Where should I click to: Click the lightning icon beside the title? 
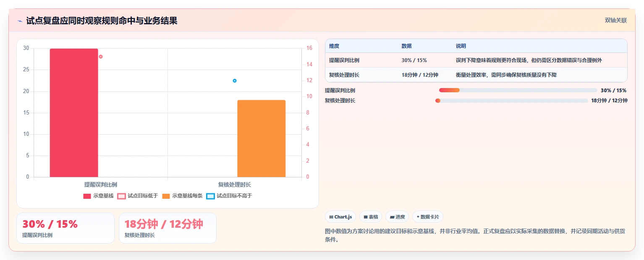(20, 21)
